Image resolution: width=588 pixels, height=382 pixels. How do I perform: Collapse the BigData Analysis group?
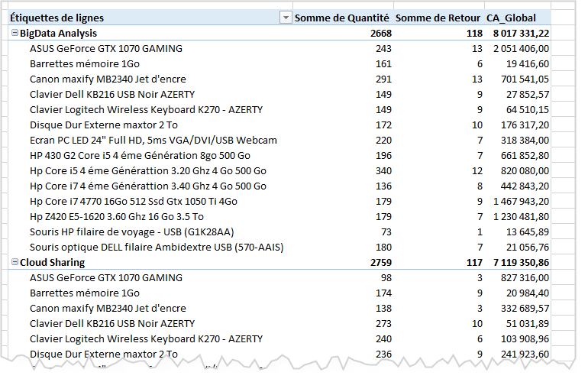pyautogui.click(x=15, y=33)
